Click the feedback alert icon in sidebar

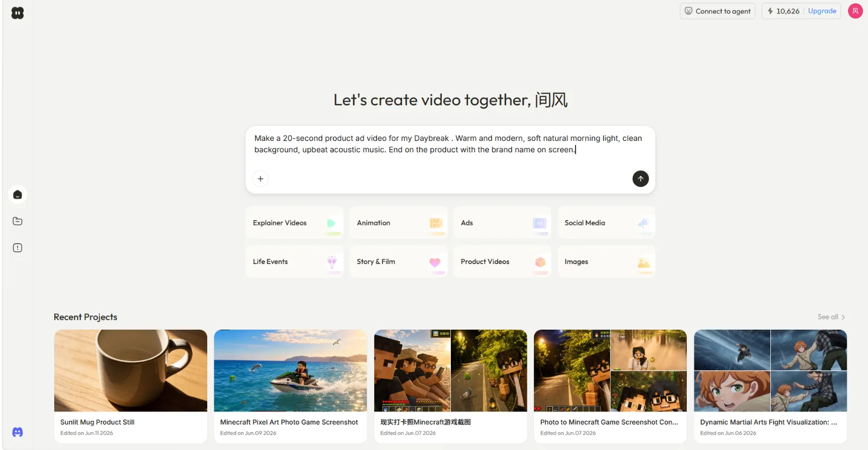point(17,248)
